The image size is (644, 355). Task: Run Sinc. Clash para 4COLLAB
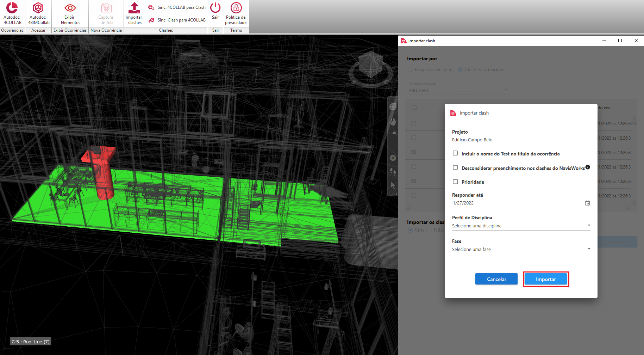pyautogui.click(x=177, y=20)
